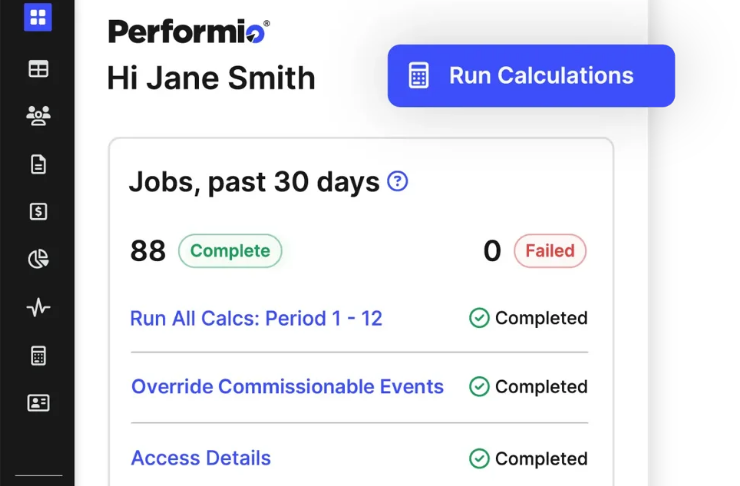Click the Performio logo
Screen dimensions: 740x486
(x=189, y=32)
